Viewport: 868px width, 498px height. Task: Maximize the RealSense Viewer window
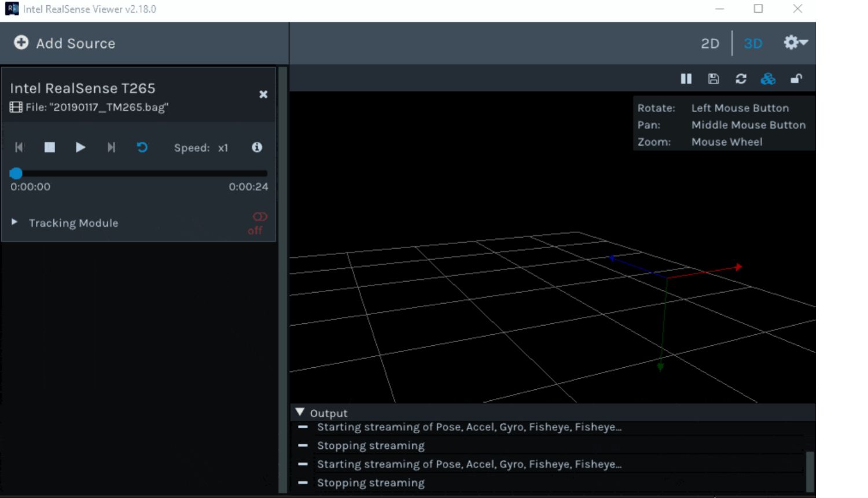(x=758, y=9)
